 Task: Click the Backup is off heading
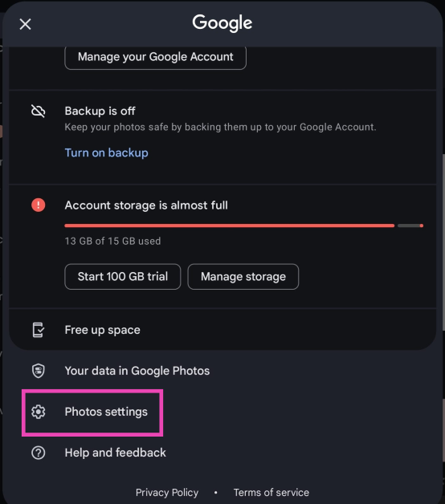[x=100, y=111]
